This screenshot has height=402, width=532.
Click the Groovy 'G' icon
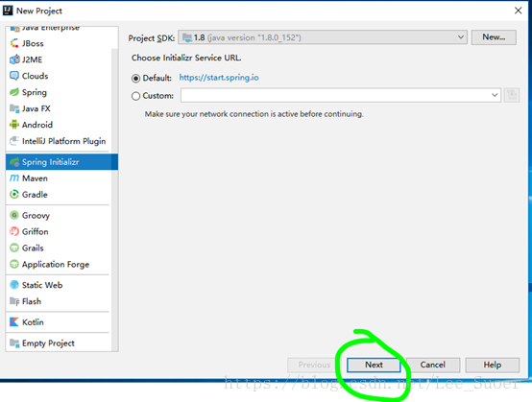click(x=14, y=215)
